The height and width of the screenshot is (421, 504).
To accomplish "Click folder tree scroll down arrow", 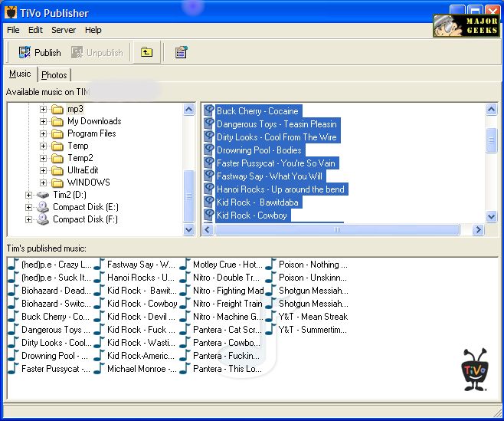I will click(189, 229).
